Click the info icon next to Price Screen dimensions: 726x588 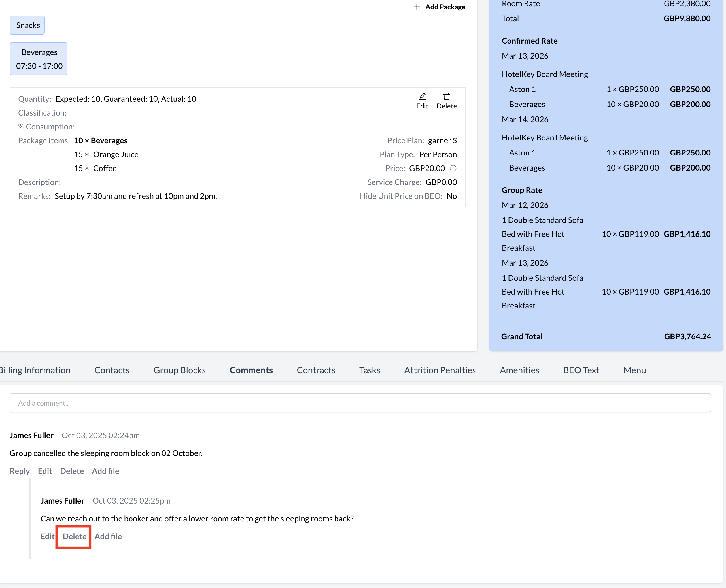453,168
